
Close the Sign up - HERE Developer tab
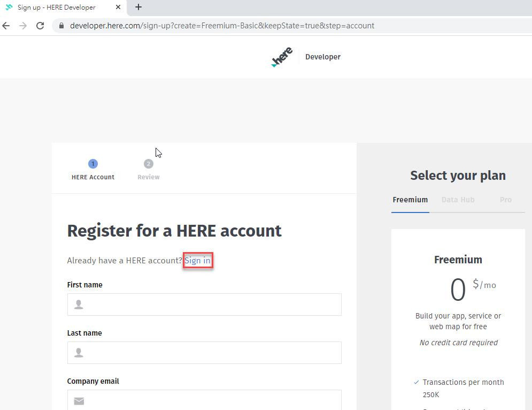[x=118, y=7]
